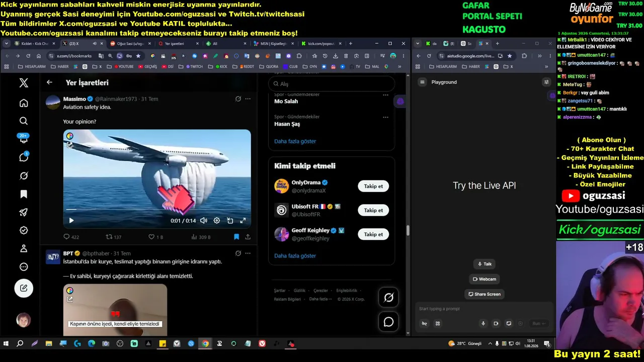Image resolution: width=644 pixels, height=362 pixels.
Task: Mute the airplane video volume
Action: pyautogui.click(x=203, y=220)
